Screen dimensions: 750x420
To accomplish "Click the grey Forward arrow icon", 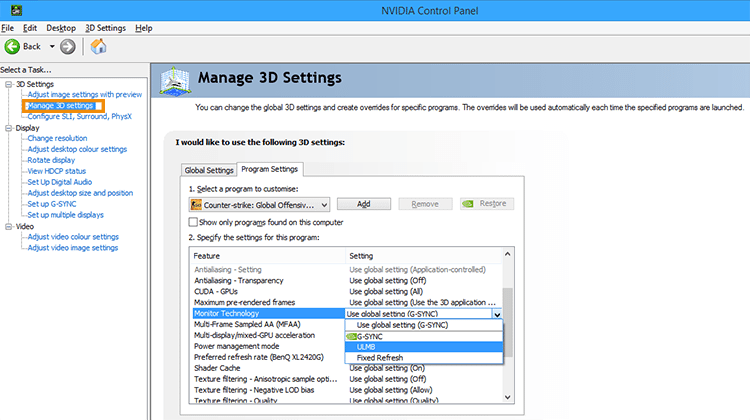I will tap(67, 46).
